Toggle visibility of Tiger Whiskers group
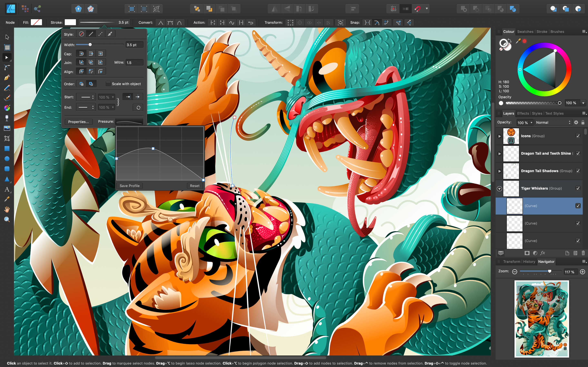The image size is (588, 367). click(579, 188)
